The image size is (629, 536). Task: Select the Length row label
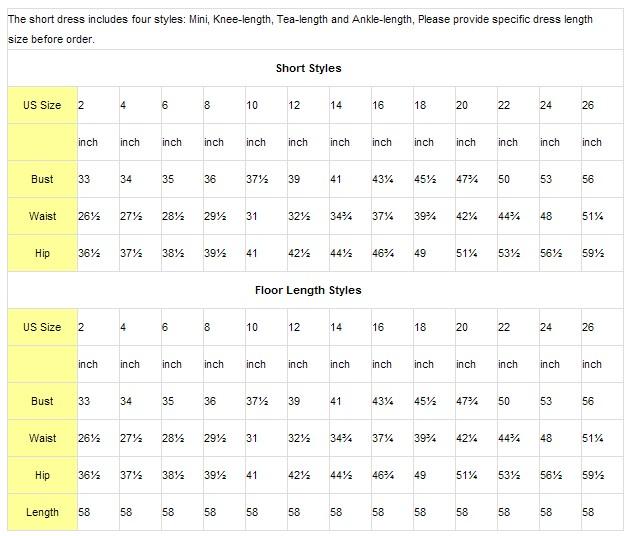(x=42, y=512)
